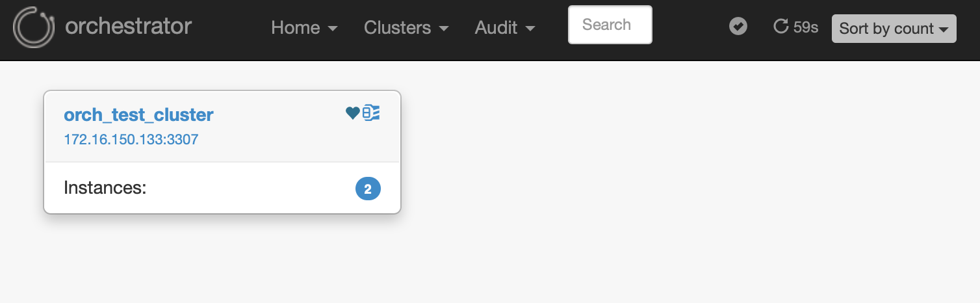Click the caret arrow next to Home
Screen dimensions: 980x303
tap(333, 29)
